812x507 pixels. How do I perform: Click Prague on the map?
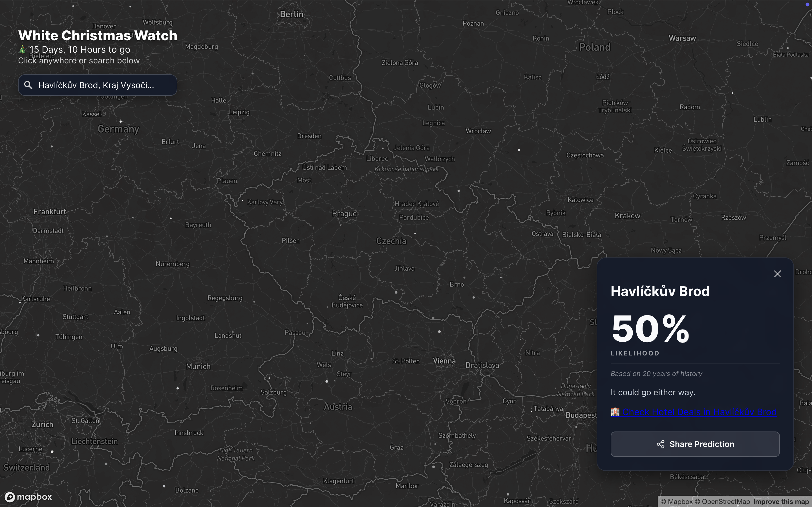click(344, 214)
